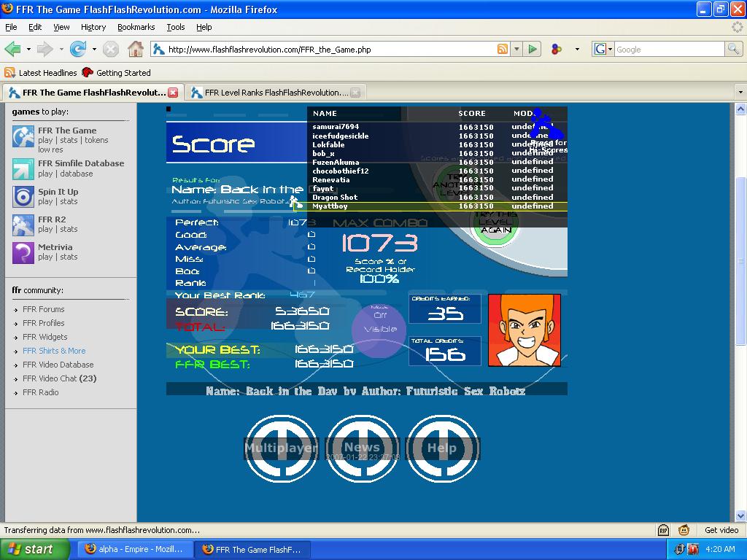Image resolution: width=747 pixels, height=560 pixels.
Task: Click the Metrivia purple question icon
Action: click(23, 253)
